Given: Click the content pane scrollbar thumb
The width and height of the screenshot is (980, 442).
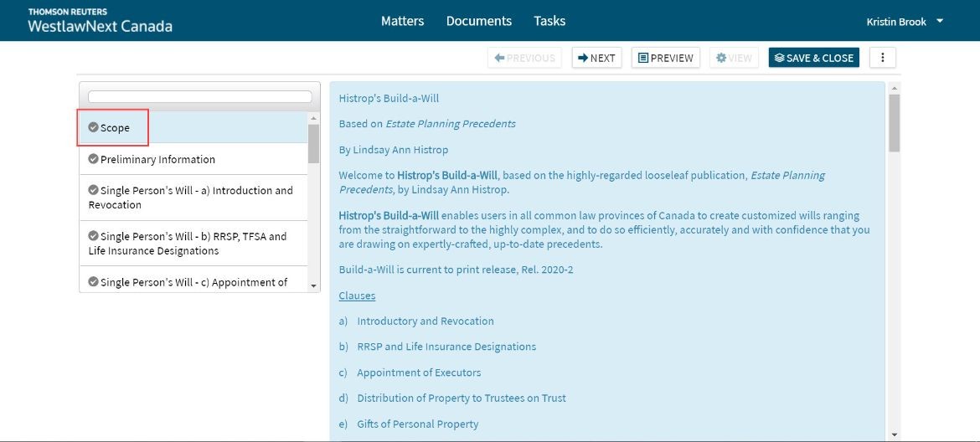Looking at the screenshot, I should coord(895,123).
